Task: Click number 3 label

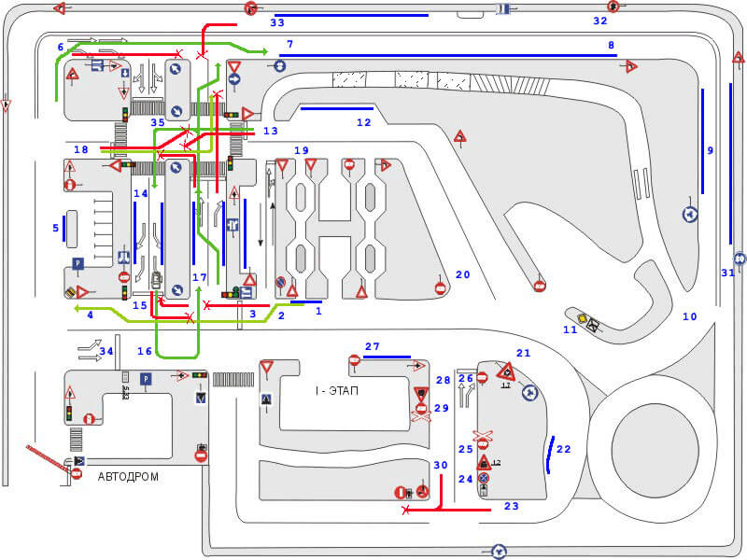Action: [x=253, y=314]
